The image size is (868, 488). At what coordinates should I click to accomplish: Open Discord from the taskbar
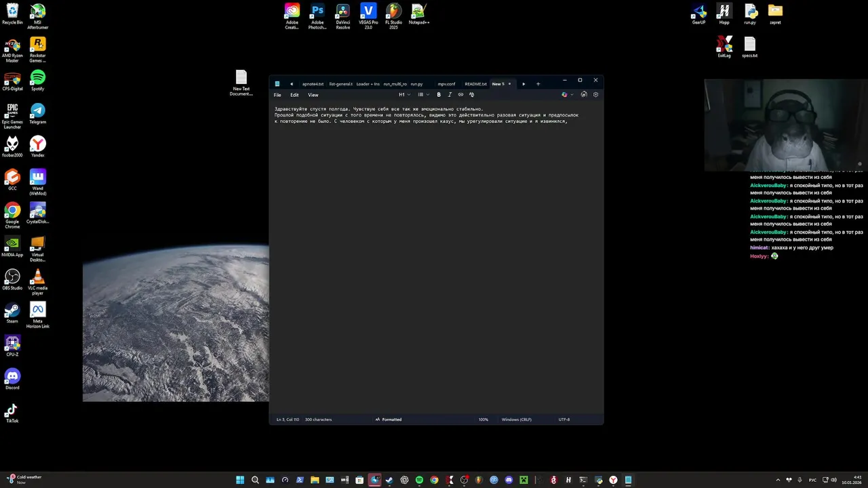tap(509, 480)
